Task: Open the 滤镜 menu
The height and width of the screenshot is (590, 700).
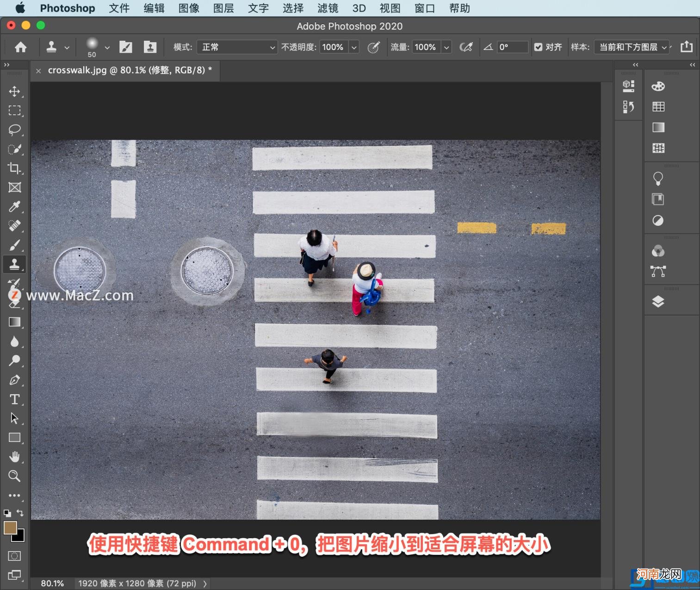Action: coord(328,8)
